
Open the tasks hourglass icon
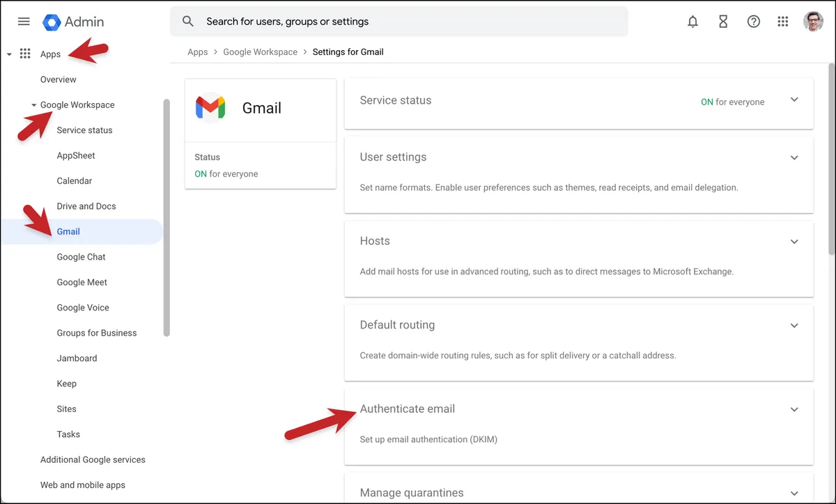tap(723, 22)
